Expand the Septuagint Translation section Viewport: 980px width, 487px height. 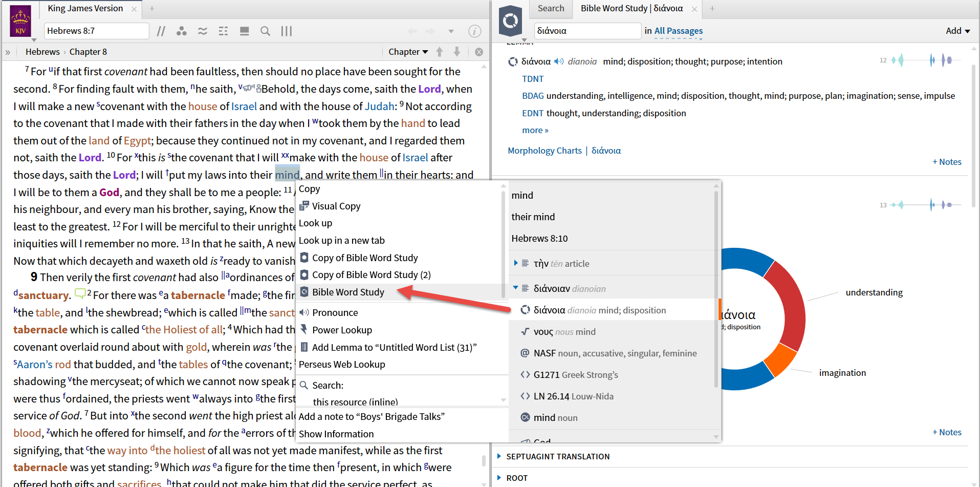pyautogui.click(x=499, y=456)
